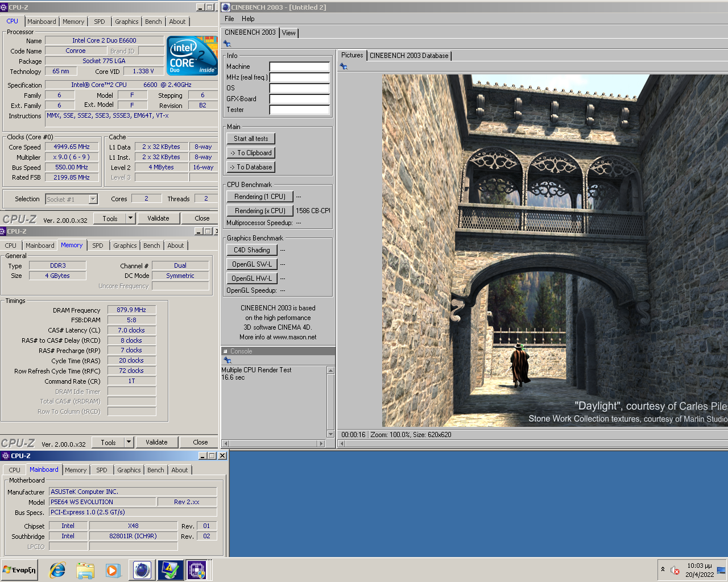Open the File menu in CINEBENCH
The height and width of the screenshot is (582, 728).
[229, 19]
